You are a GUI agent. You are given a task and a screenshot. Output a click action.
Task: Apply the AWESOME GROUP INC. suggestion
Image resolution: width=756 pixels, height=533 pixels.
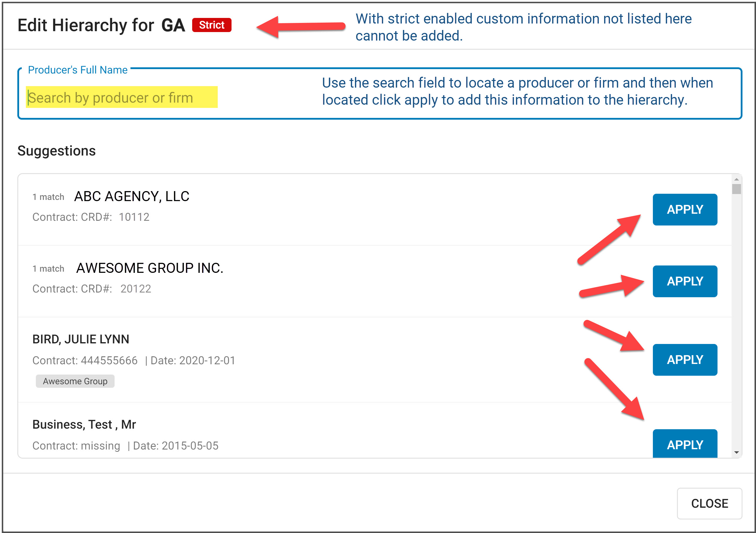click(685, 281)
